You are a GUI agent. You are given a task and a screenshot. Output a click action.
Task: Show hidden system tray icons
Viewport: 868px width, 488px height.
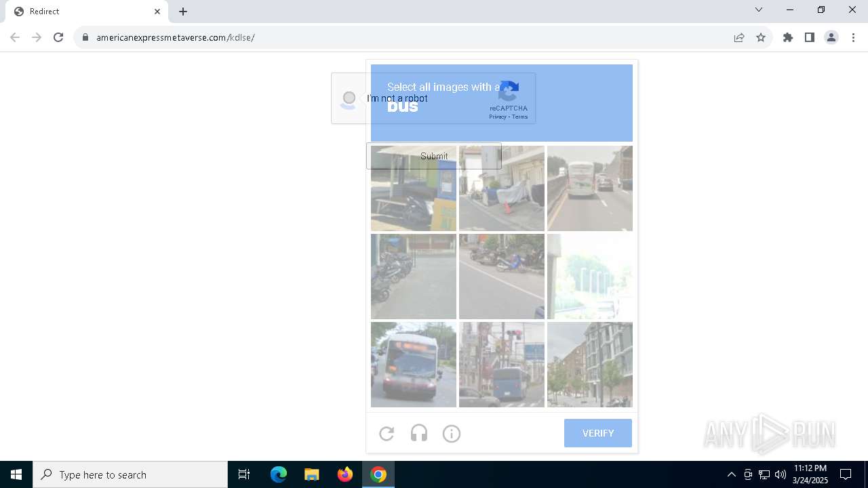(731, 474)
